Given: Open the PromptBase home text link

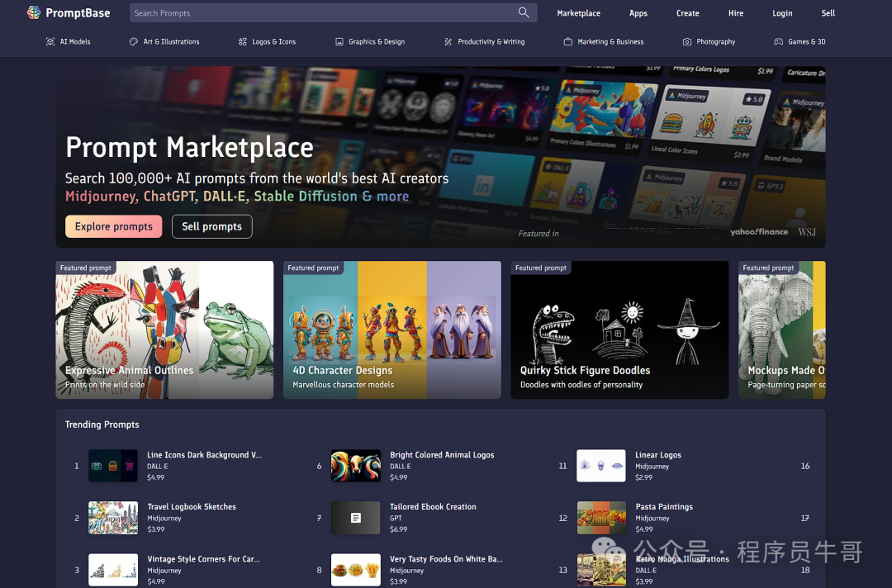Looking at the screenshot, I should pos(78,12).
